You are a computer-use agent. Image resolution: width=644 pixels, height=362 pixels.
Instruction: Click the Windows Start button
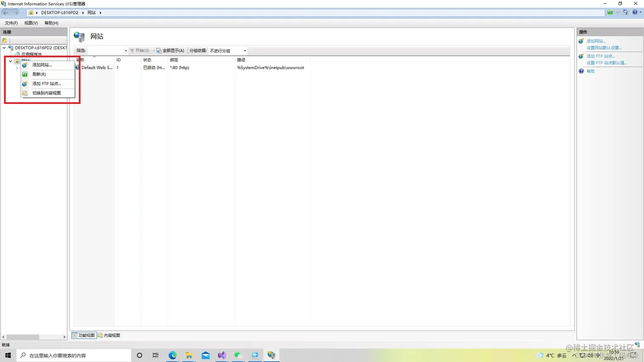tap(8, 355)
